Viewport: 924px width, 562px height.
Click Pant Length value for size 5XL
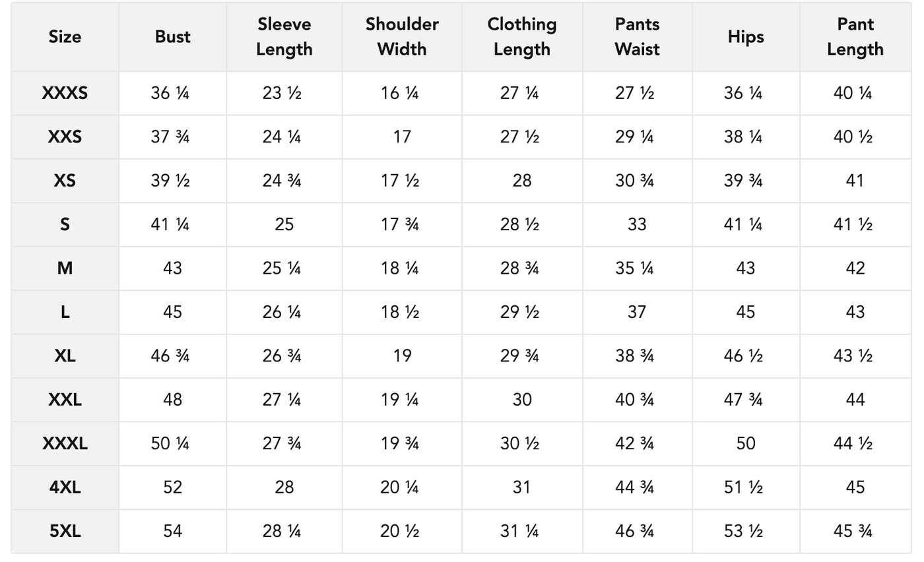coord(855,531)
